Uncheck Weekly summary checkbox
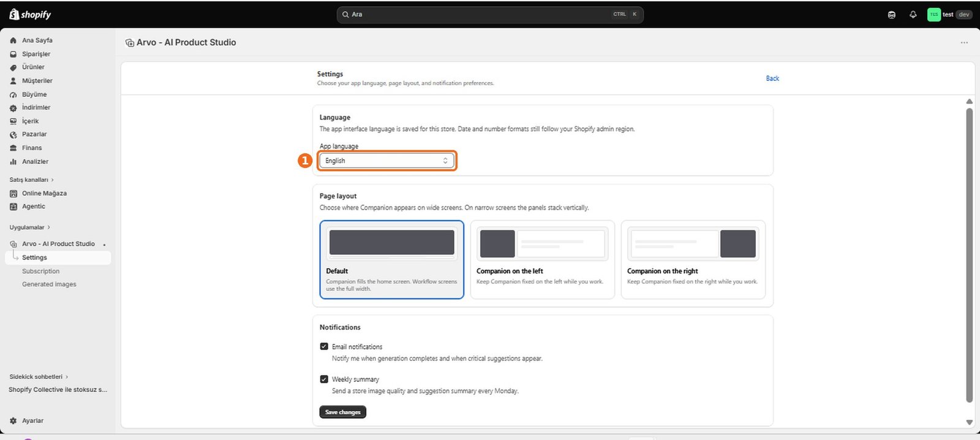 [x=324, y=379]
